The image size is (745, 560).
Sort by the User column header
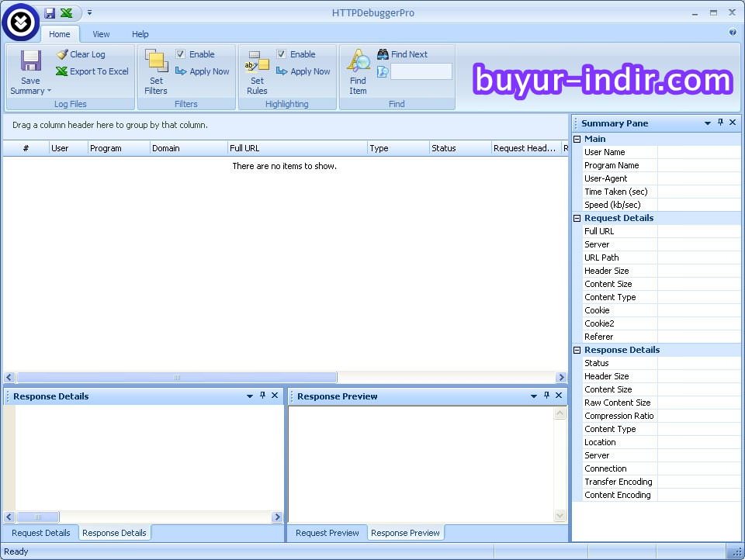tap(68, 148)
